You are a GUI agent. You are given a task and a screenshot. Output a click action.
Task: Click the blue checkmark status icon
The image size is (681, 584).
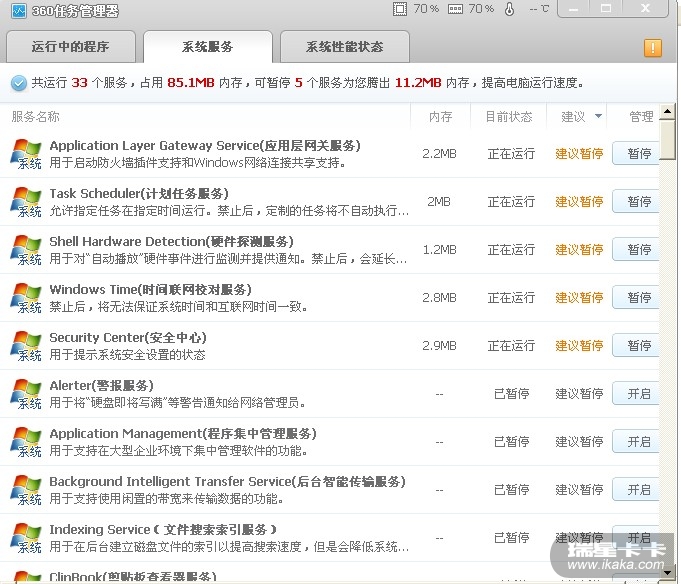click(19, 83)
